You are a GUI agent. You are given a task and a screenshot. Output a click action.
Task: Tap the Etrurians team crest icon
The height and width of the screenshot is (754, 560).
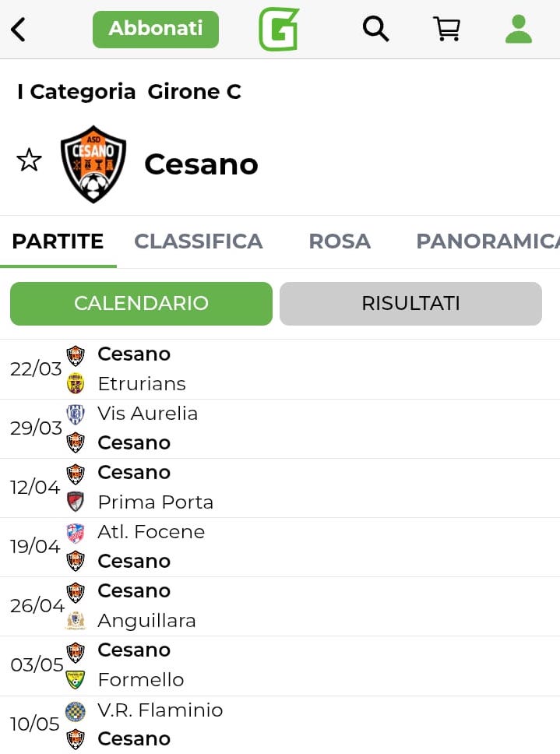[76, 384]
